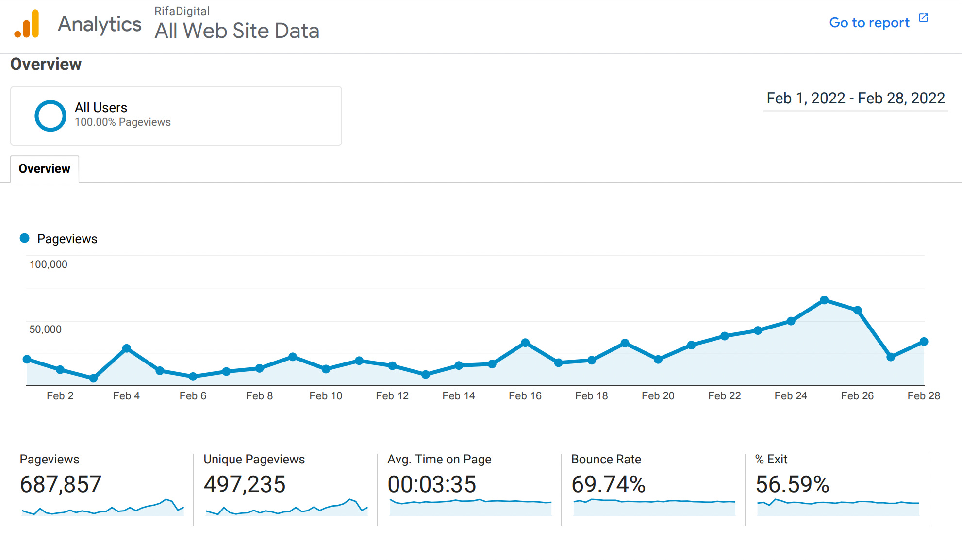Click the chart data point for Feb 19

coord(625,343)
